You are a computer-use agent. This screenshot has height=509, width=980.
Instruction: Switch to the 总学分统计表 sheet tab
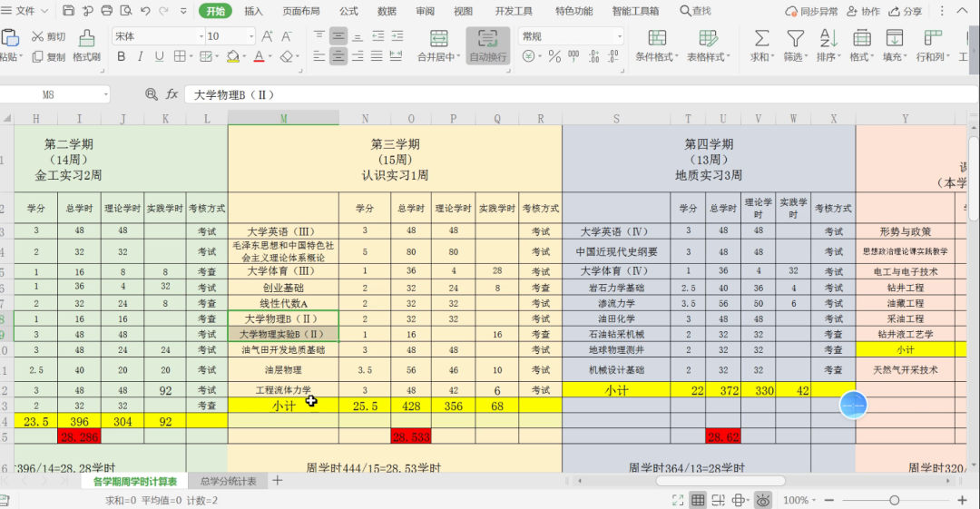click(x=228, y=481)
